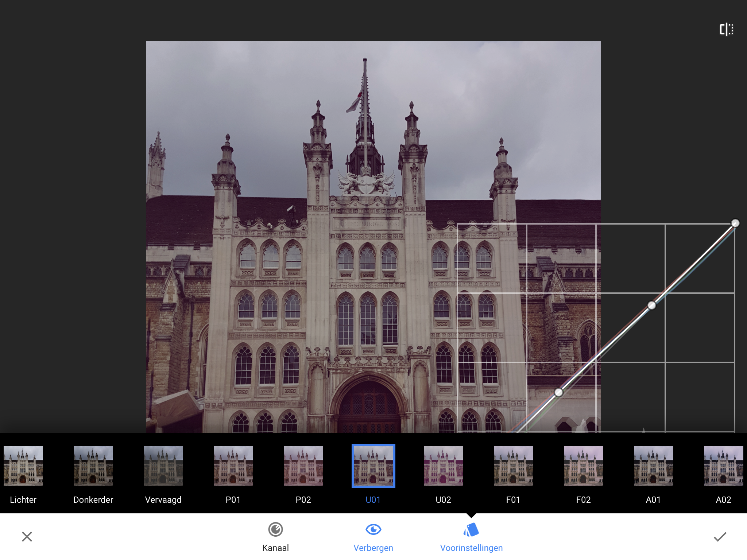Select the Lichter preset thumbnail
This screenshot has height=560, width=747.
coord(23,466)
